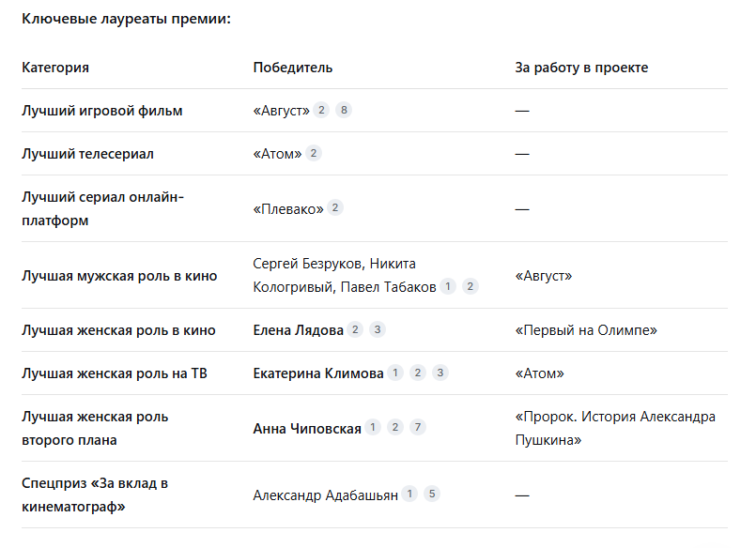756x548 pixels.
Task: Open citation 3 next to Елена Лядова
Action: (x=378, y=330)
